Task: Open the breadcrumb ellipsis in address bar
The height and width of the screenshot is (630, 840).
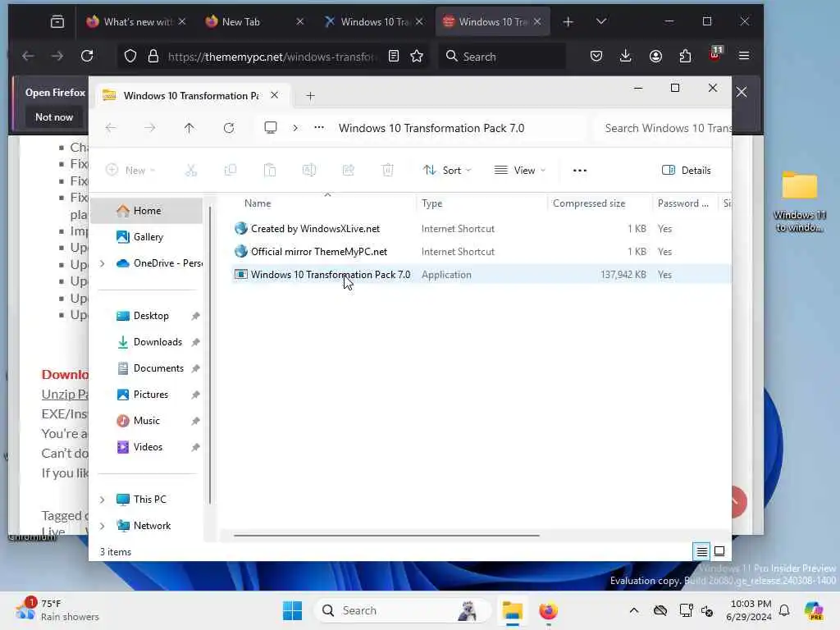Action: pos(319,127)
